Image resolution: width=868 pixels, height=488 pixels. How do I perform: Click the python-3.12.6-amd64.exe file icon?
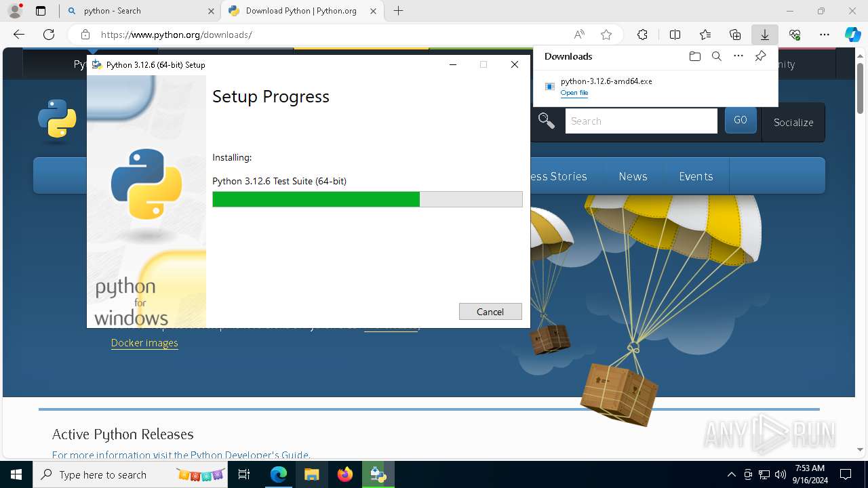550,86
